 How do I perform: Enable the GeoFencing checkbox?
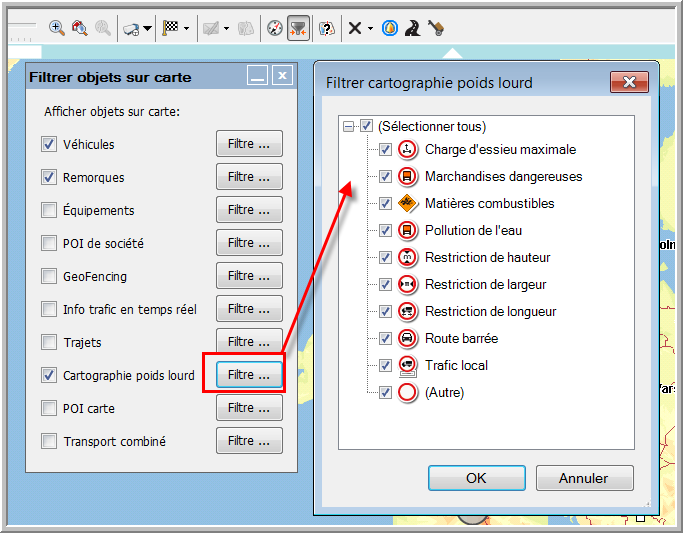[49, 276]
